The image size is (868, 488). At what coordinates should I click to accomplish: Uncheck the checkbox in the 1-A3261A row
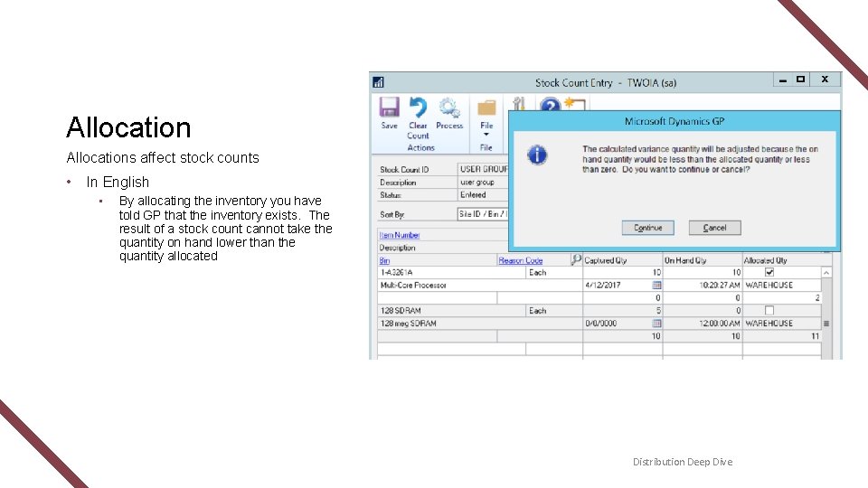[769, 272]
